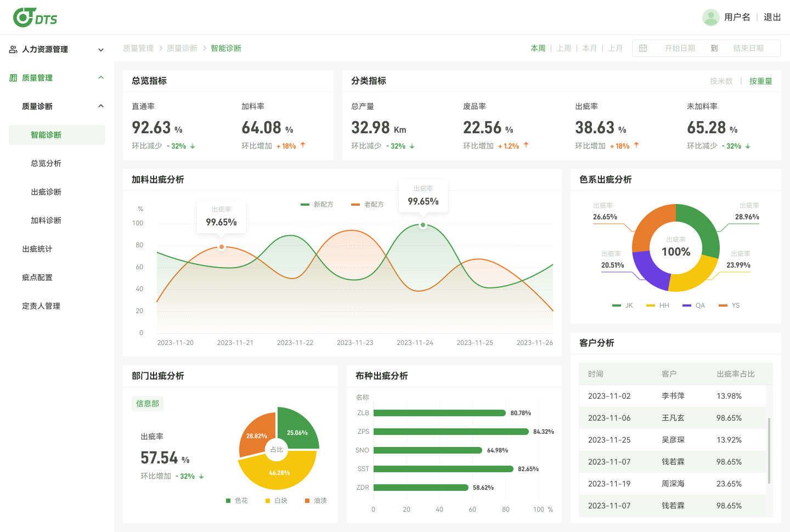
Task: Click the ZDR bar in 布种出疵分析
Action: point(421,488)
